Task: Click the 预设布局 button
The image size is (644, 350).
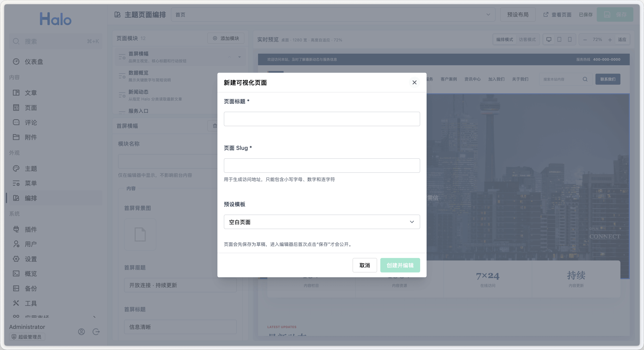Action: point(518,14)
